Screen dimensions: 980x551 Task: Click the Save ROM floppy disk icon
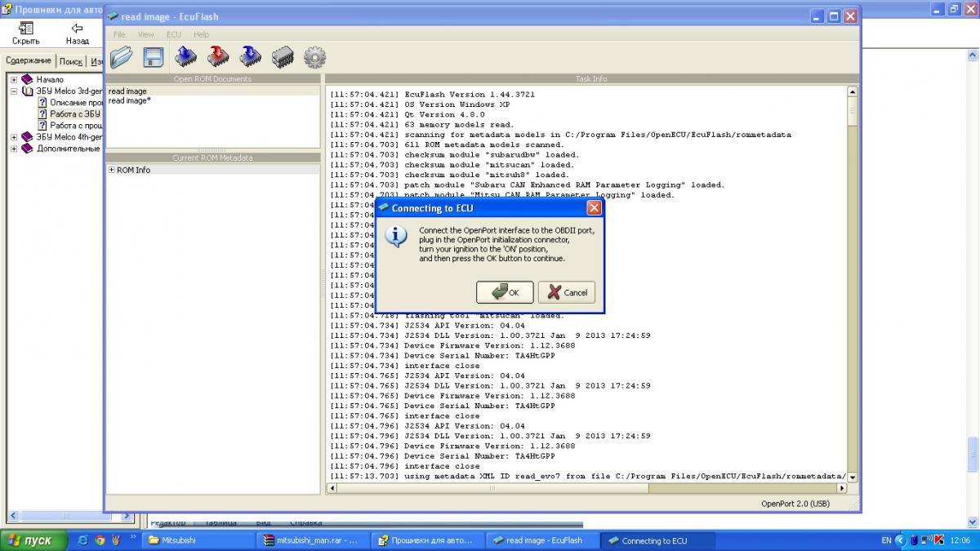(154, 57)
